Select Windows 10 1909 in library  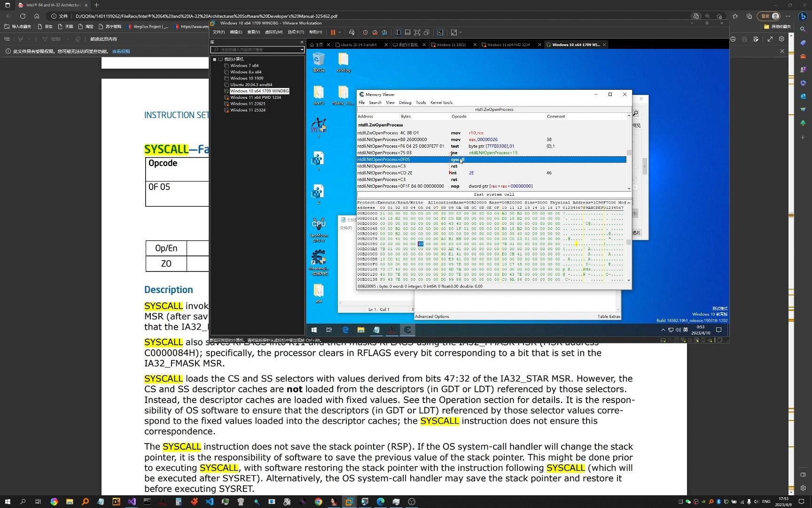click(247, 79)
